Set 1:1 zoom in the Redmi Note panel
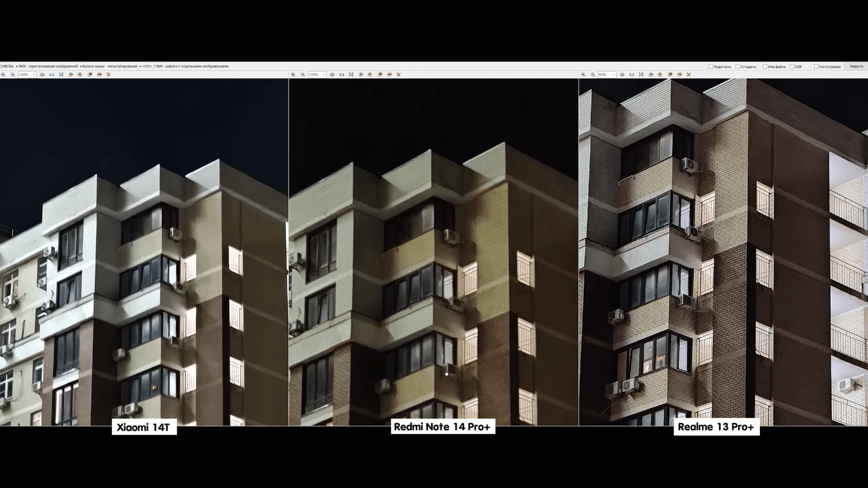The width and height of the screenshot is (868, 488). (342, 74)
